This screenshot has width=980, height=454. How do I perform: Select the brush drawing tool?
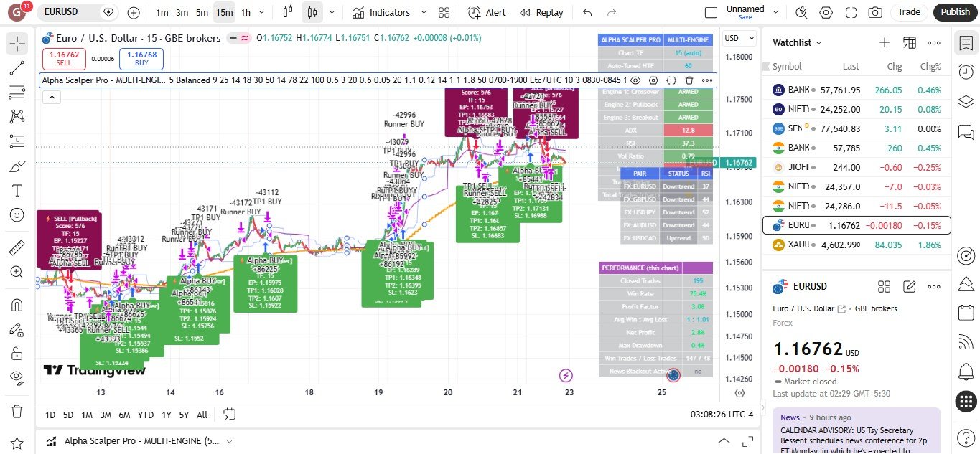pos(17,166)
